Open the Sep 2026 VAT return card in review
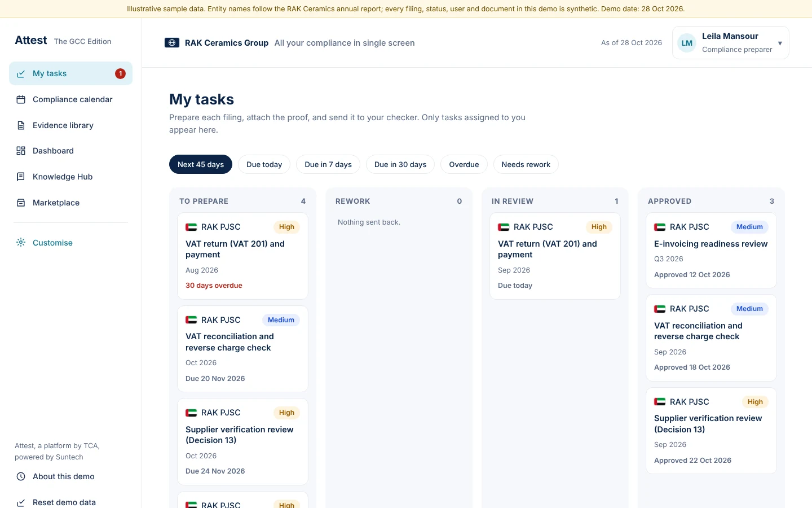This screenshot has width=812, height=508. (555, 256)
